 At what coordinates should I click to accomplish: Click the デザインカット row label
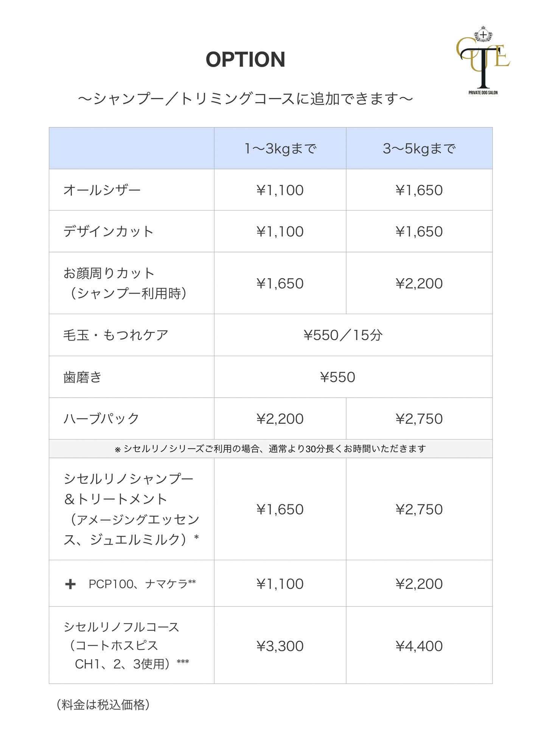[108, 231]
